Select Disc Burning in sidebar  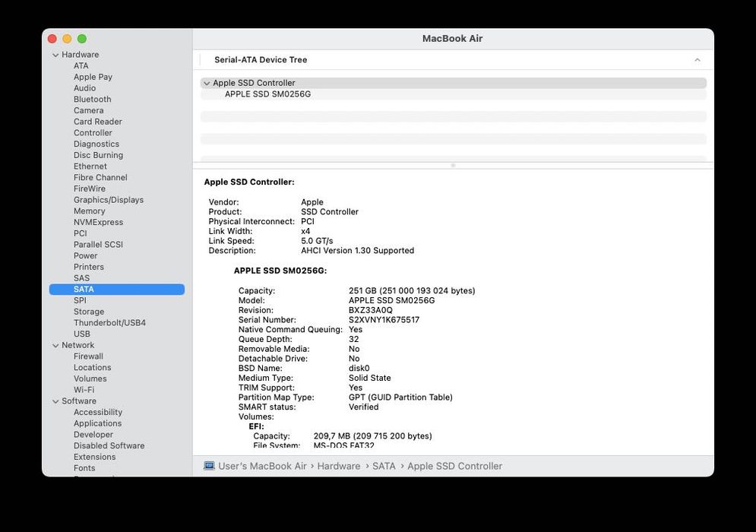[x=98, y=155]
